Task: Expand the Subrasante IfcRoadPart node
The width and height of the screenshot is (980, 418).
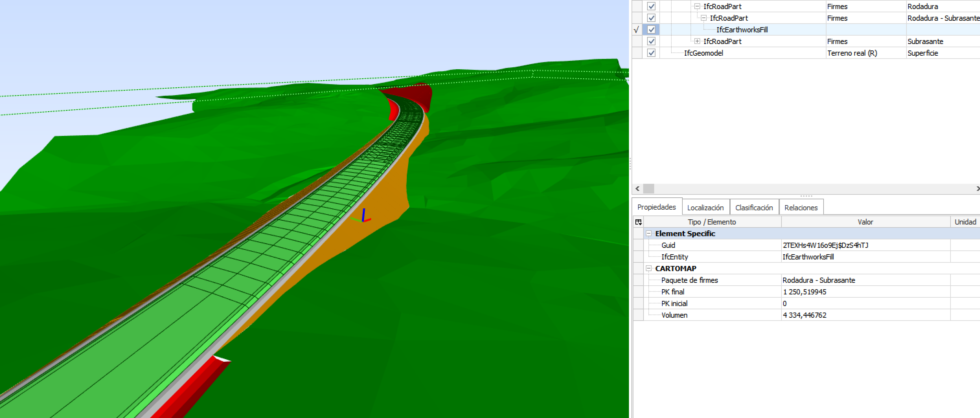Action: (697, 41)
